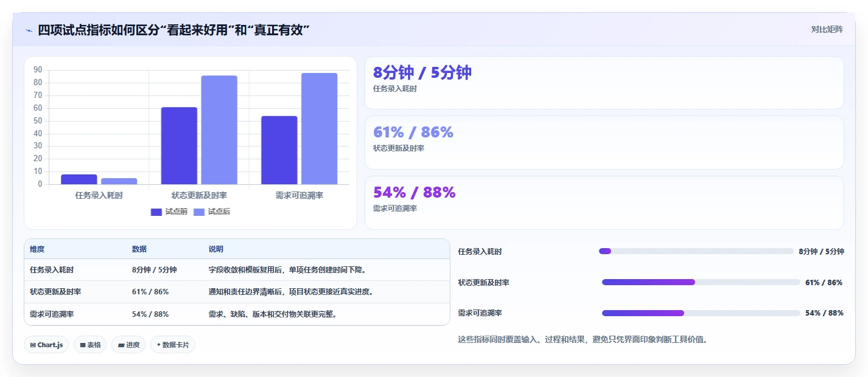
Task: Click the 需求可追溯率 progress bar
Action: pos(701,313)
